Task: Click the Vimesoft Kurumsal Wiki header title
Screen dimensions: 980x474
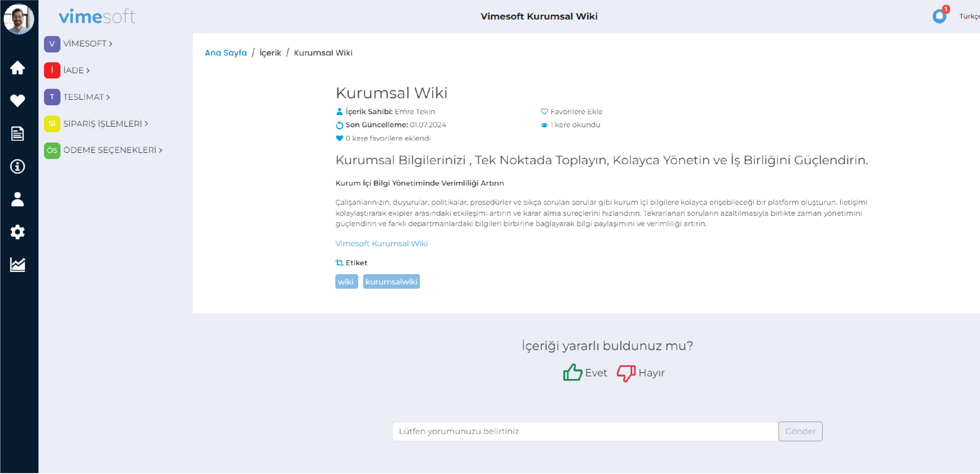Action: [539, 16]
